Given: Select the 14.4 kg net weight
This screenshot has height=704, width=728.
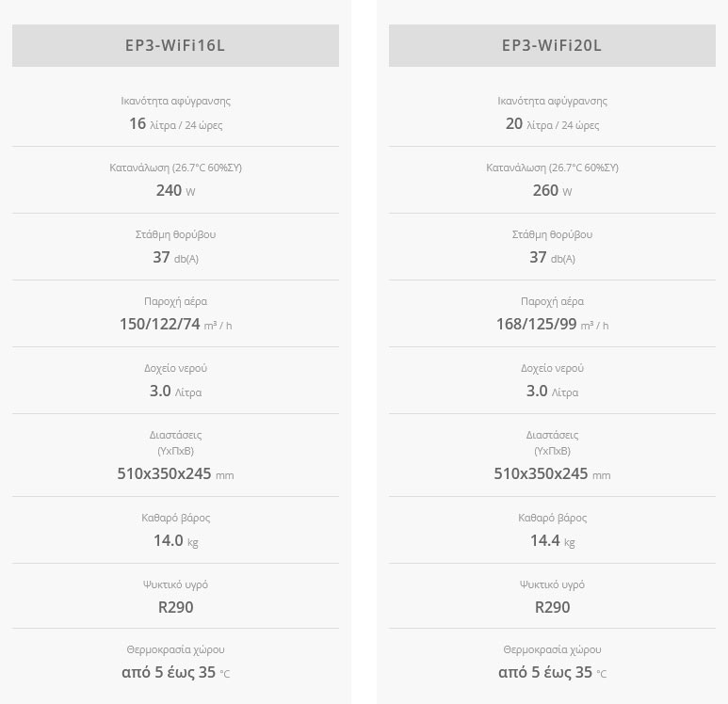Looking at the screenshot, I should (552, 541).
